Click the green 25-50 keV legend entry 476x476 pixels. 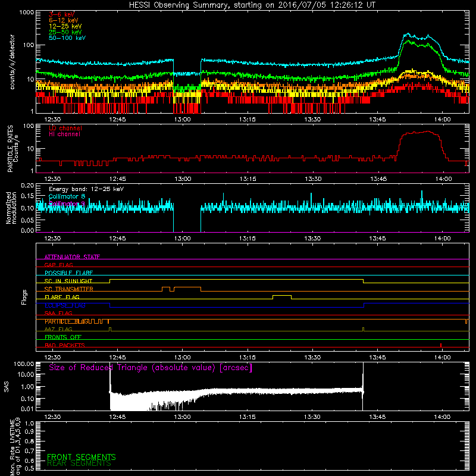(65, 32)
